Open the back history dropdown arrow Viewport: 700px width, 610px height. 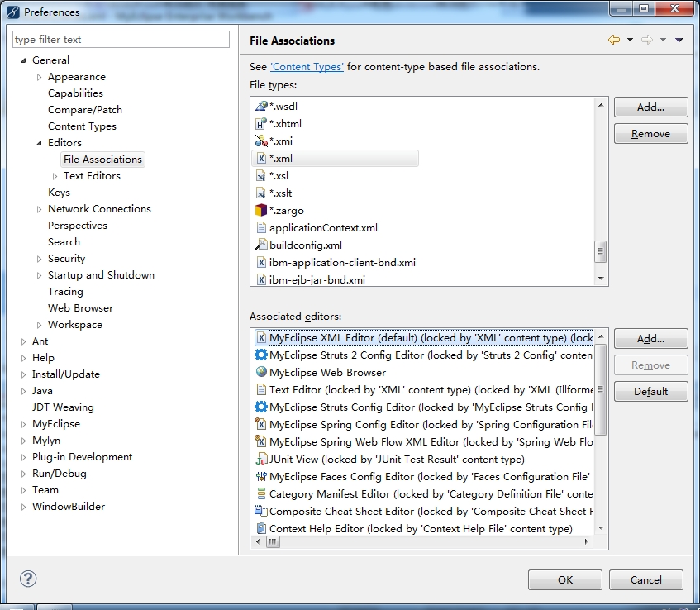click(630, 40)
